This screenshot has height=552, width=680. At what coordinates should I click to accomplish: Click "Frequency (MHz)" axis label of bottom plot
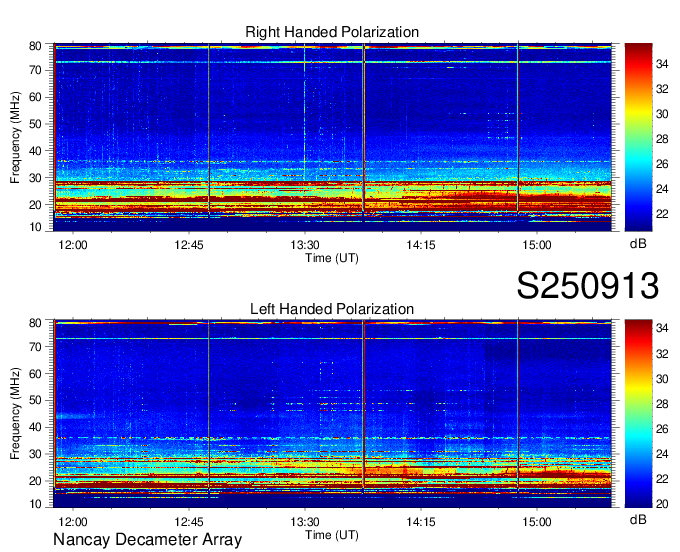coord(15,414)
